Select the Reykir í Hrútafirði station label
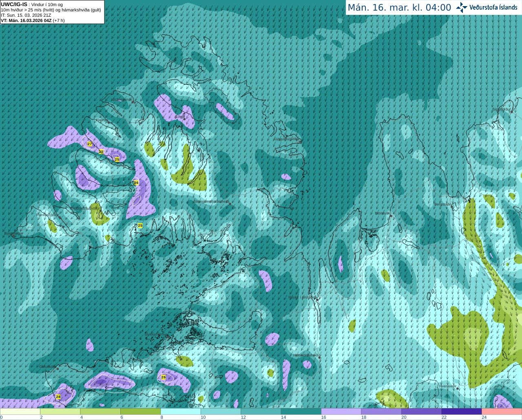 click(302, 297)
